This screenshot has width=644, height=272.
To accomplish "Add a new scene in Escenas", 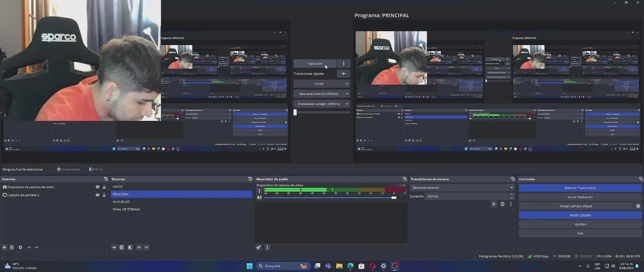I will coord(114,247).
